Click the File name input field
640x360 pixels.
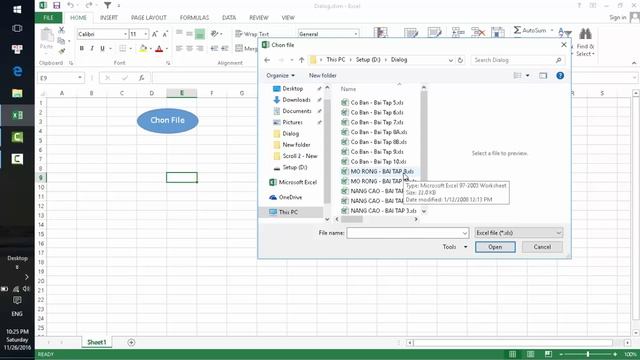407,233
